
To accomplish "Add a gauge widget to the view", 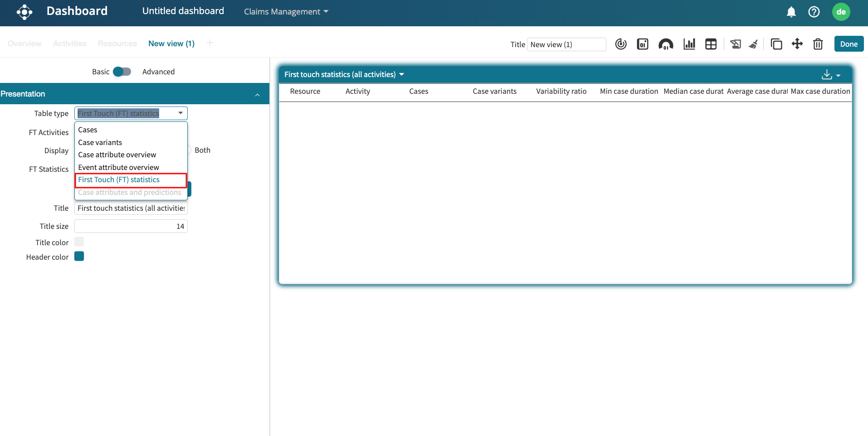I will (666, 44).
